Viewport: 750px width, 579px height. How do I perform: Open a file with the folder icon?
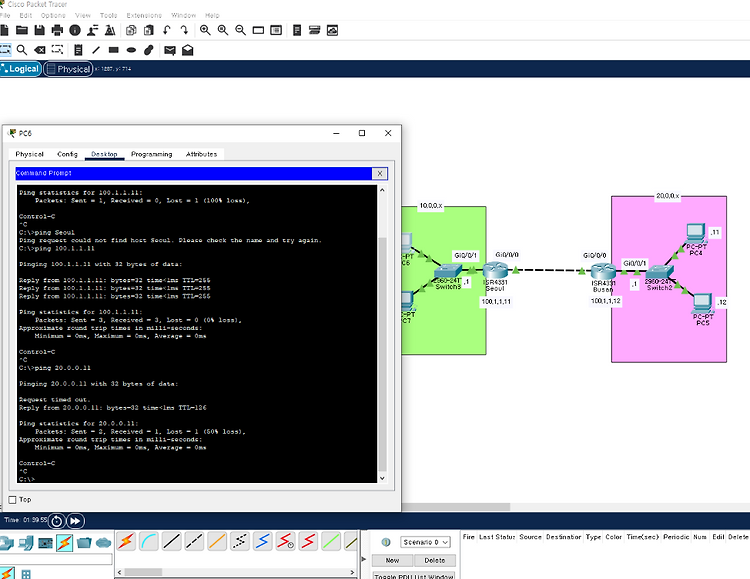tap(22, 30)
